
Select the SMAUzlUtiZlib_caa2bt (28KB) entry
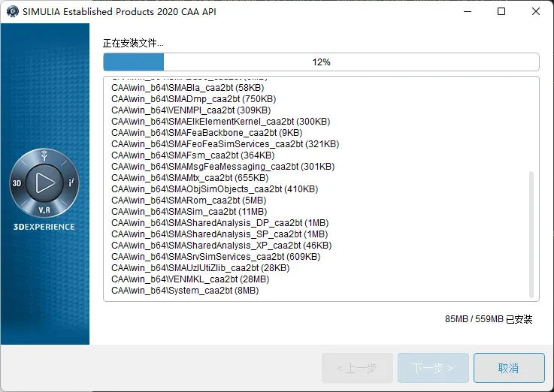click(x=201, y=268)
